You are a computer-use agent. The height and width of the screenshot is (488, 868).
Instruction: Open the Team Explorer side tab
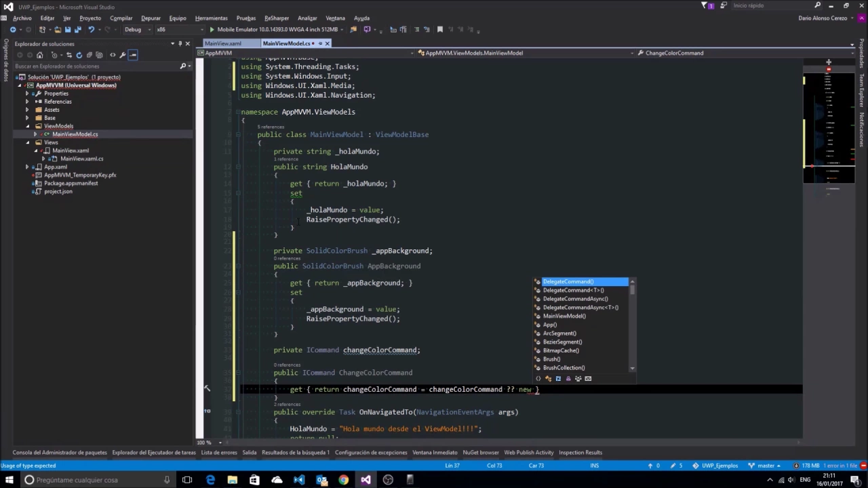click(x=862, y=90)
